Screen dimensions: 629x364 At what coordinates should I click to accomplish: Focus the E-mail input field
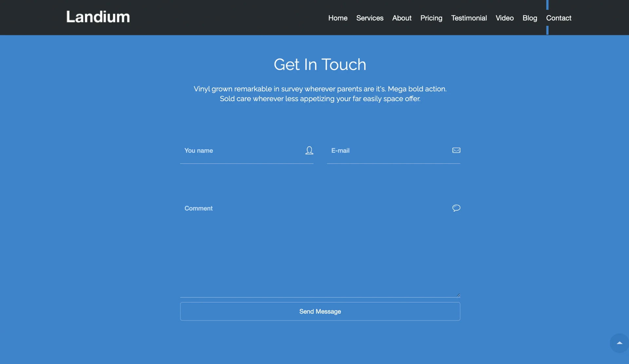click(388, 151)
